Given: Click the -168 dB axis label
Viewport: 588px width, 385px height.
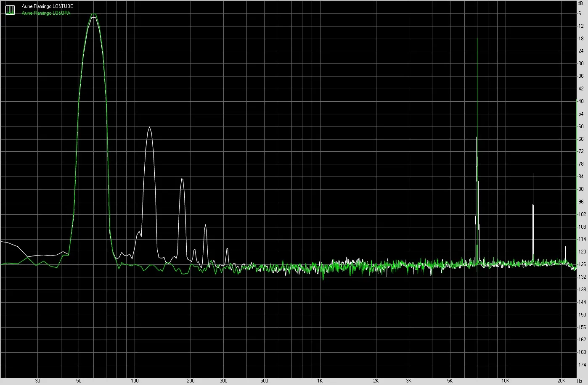Looking at the screenshot, I should (x=581, y=352).
